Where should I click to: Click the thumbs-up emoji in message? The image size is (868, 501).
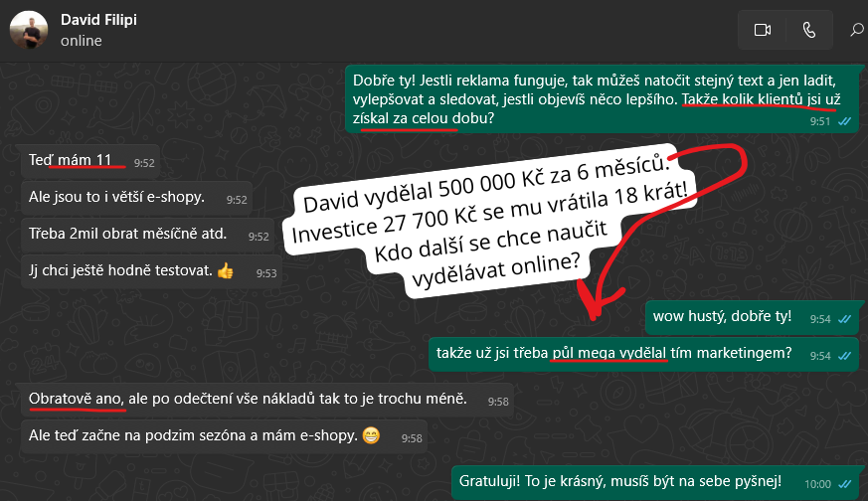226,271
